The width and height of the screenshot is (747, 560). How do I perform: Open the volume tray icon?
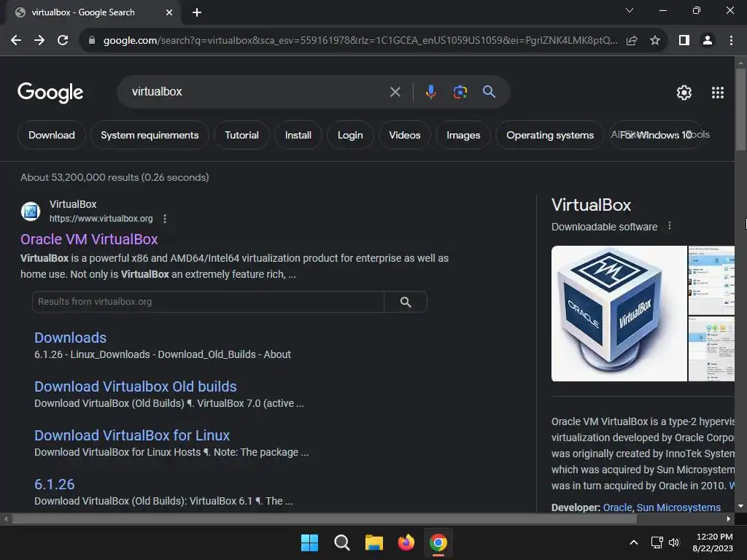tap(673, 542)
